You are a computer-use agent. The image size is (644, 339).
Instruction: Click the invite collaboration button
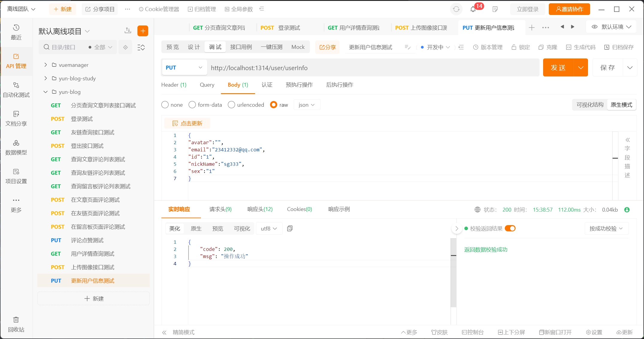pos(569,9)
